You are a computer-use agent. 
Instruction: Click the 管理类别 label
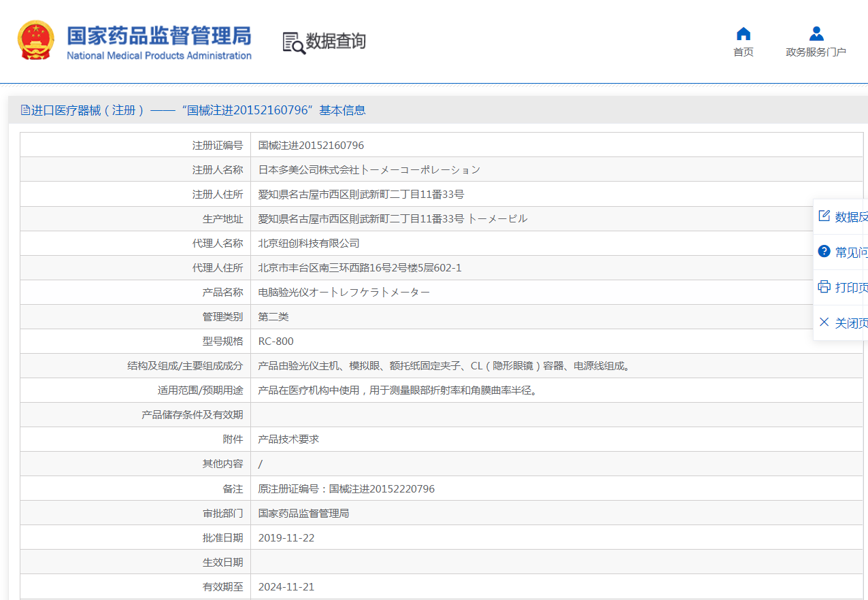[x=222, y=317]
